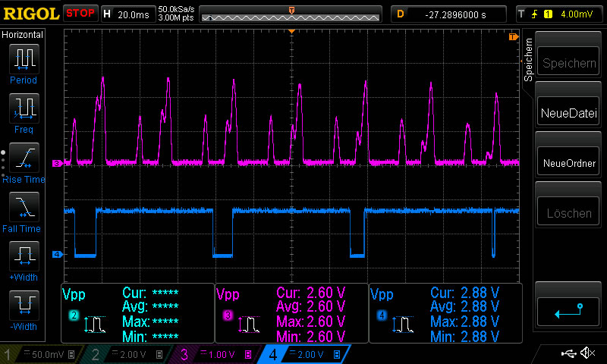The image size is (607, 364).
Task: Click the Horizontal menu heading
Action: [22, 35]
